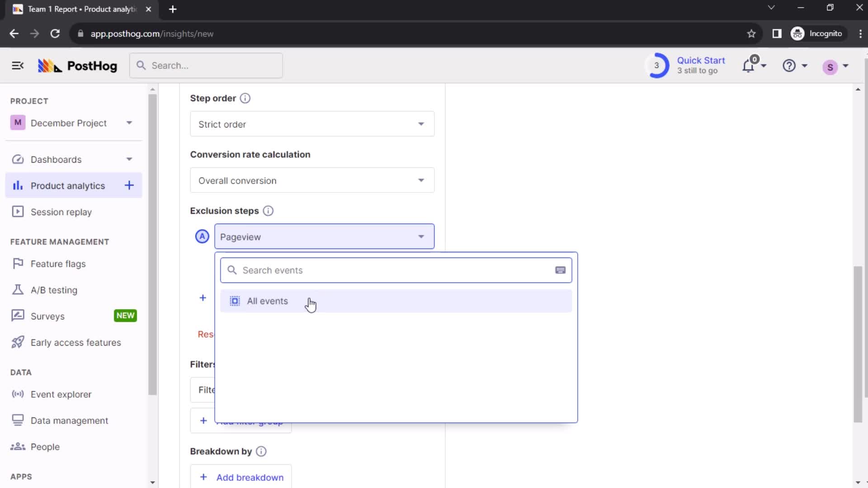The height and width of the screenshot is (488, 868).
Task: Expand Conversion rate calculation dropdown
Action: tap(312, 181)
